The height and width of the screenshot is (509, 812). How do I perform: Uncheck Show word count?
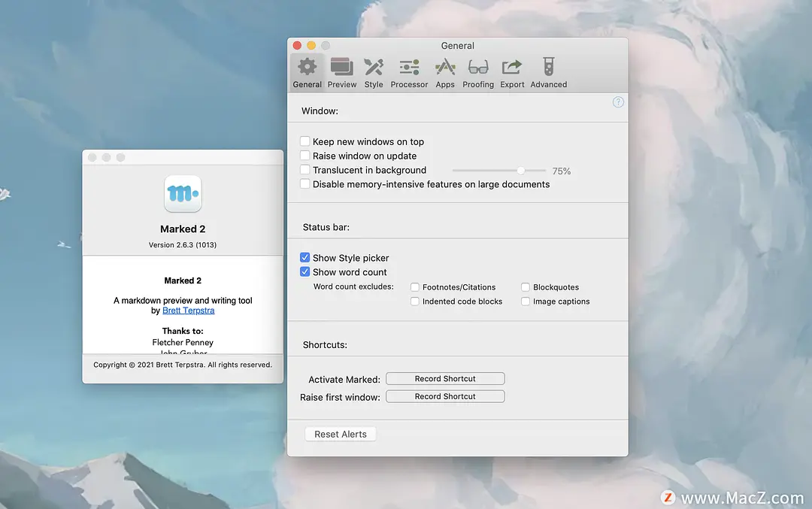coord(305,271)
